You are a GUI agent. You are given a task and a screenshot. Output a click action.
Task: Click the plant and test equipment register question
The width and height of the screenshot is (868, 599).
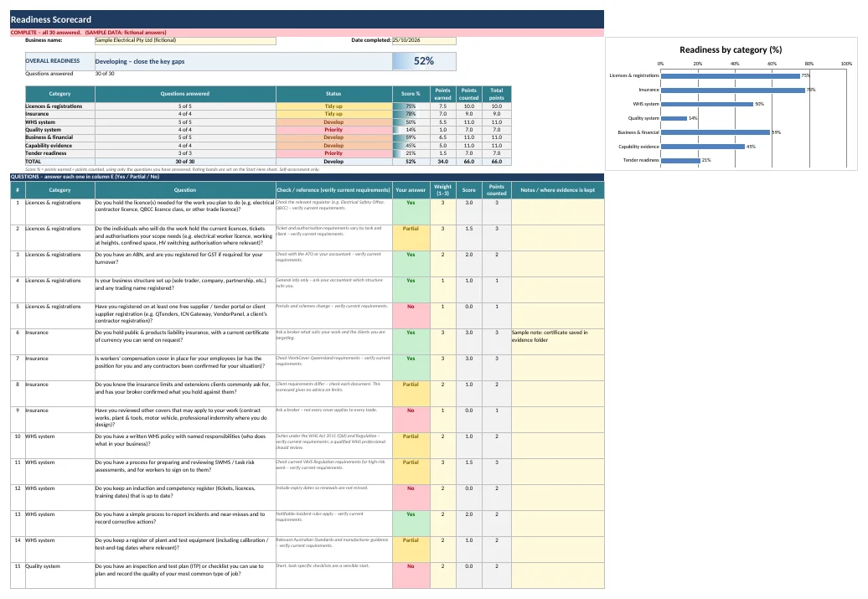(x=182, y=544)
